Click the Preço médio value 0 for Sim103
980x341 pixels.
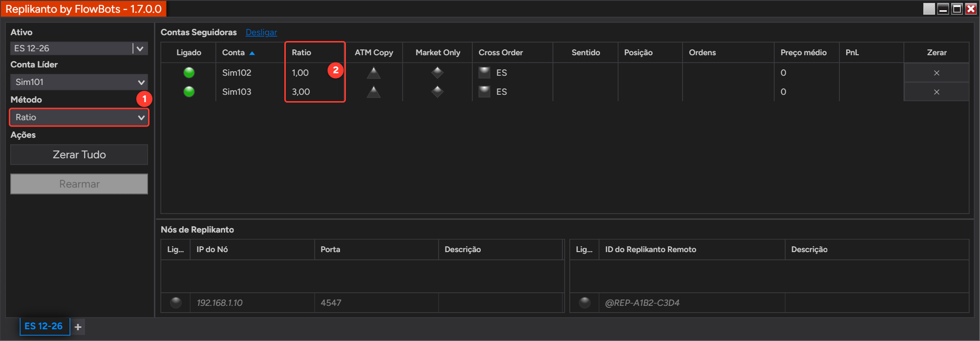tap(783, 92)
